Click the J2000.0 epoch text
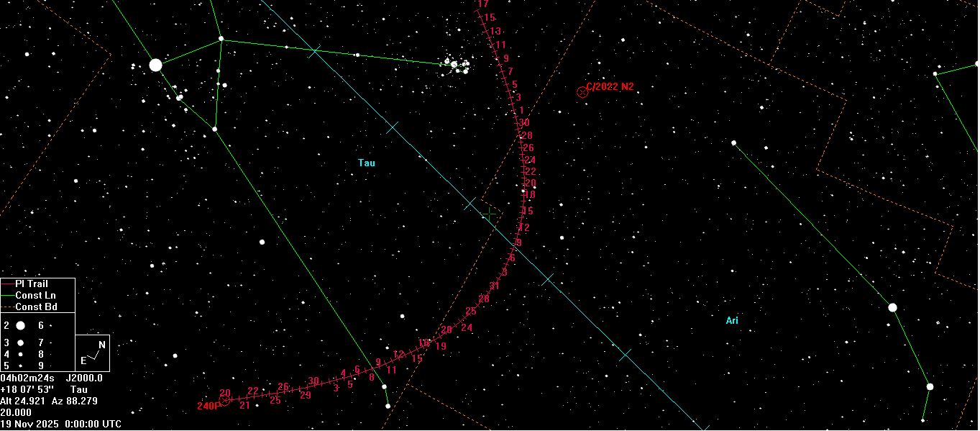Viewport: 980px width, 431px height. [84, 378]
